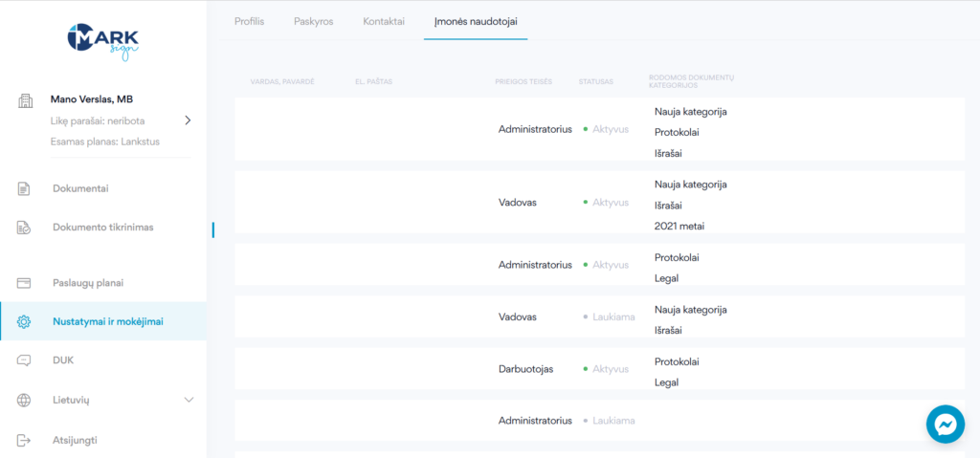Click the DUK chat bubble icon
980x458 pixels.
[25, 360]
